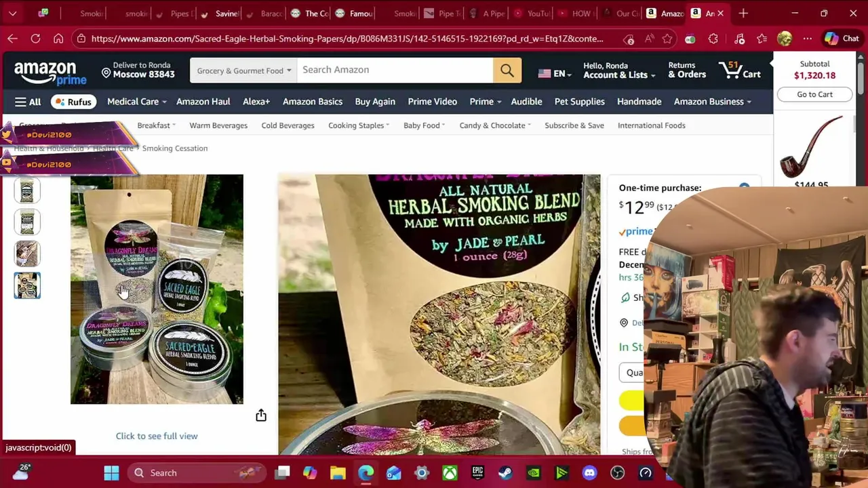Open Outlook from the taskbar
868x488 pixels.
pyautogui.click(x=394, y=472)
